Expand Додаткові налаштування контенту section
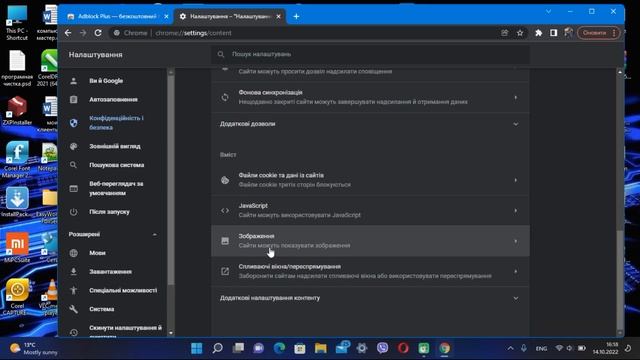Image resolution: width=640 pixels, height=360 pixels. point(370,298)
